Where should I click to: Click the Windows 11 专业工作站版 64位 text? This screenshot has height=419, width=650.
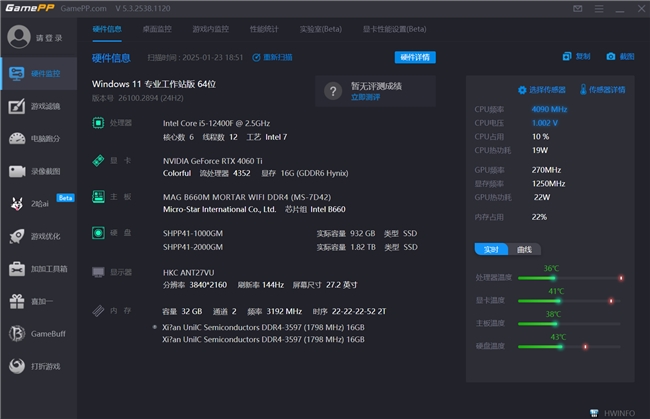pos(154,84)
